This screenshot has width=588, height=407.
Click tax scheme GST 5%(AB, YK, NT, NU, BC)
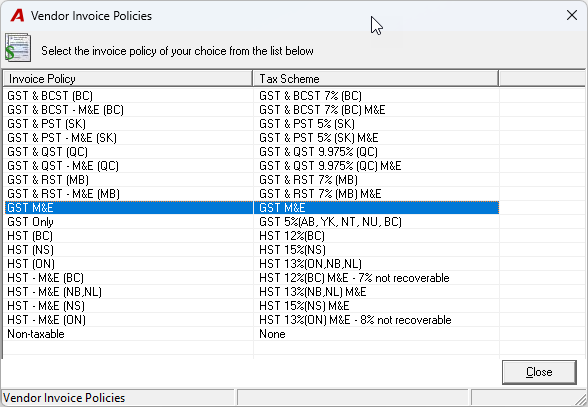click(x=330, y=222)
